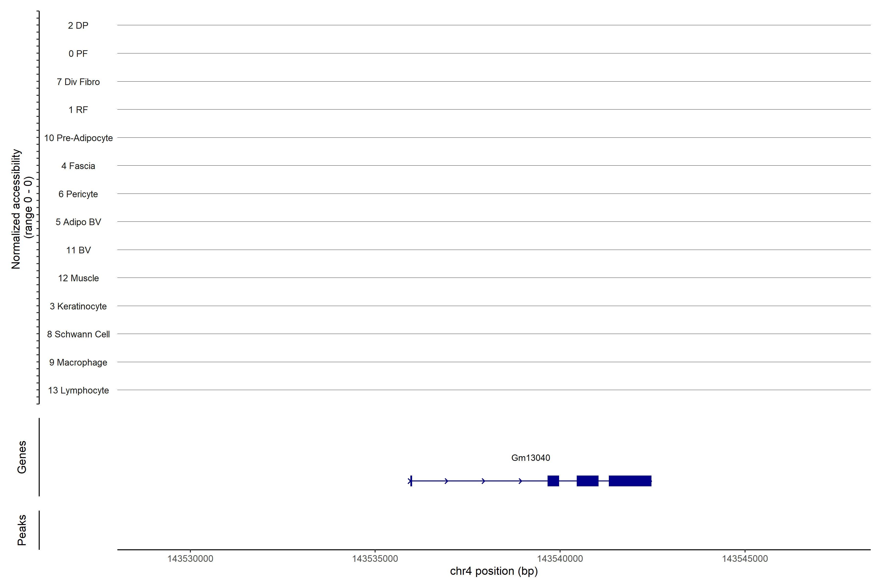Click the middle Gm13040 exon block
This screenshot has height=588, width=882.
pos(587,481)
